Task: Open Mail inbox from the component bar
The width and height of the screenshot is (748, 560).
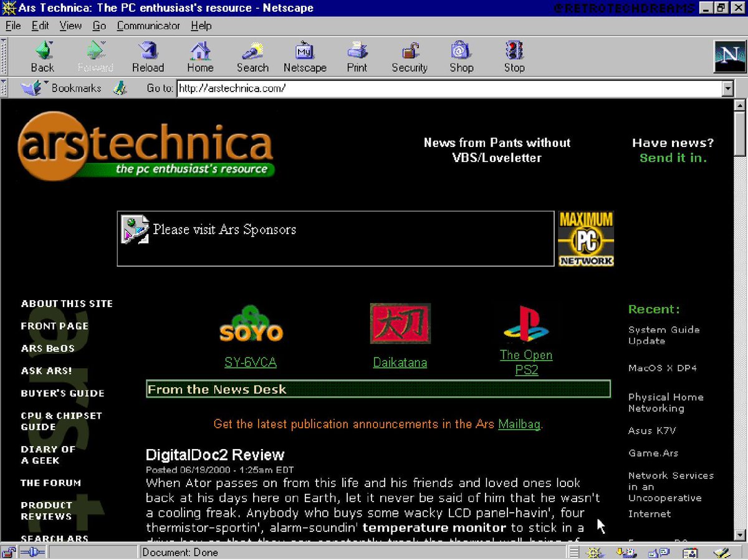Action: point(625,552)
